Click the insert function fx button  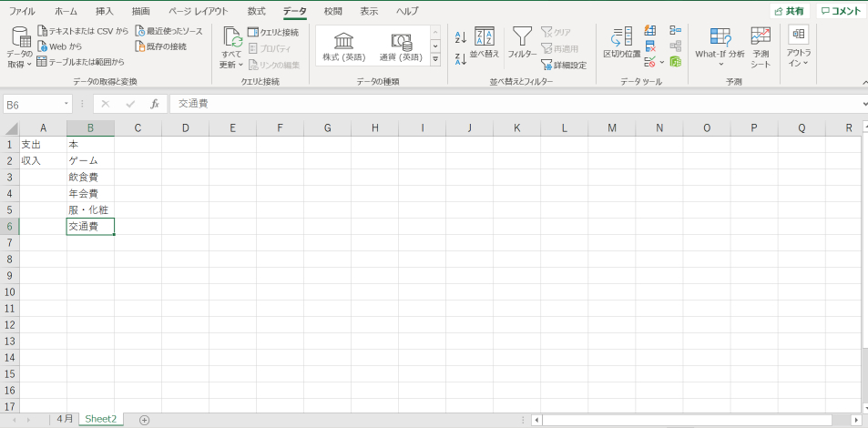point(155,104)
